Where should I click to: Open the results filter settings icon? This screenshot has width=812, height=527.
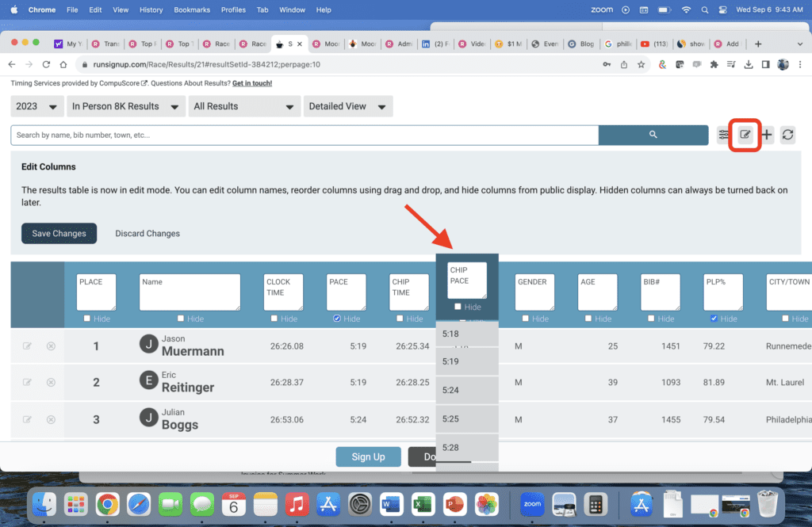pyautogui.click(x=723, y=135)
